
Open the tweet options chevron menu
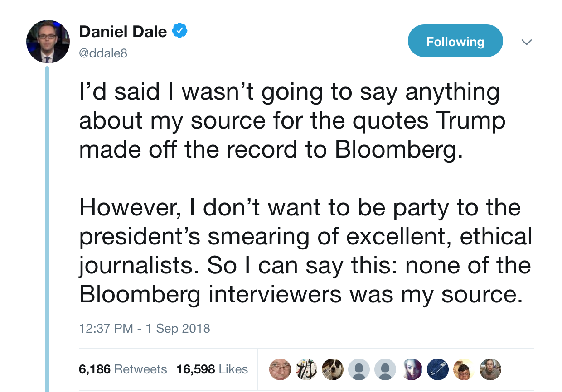526,42
